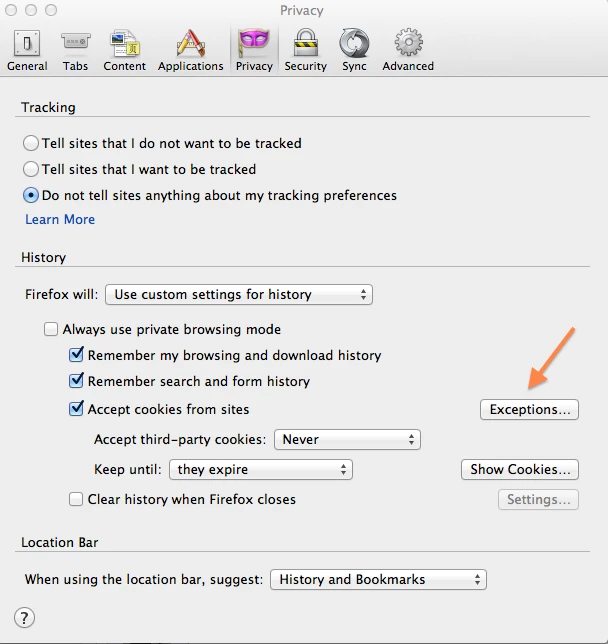Open the 'Keep until' dropdown
Screen dimensions: 608x644
point(261,469)
